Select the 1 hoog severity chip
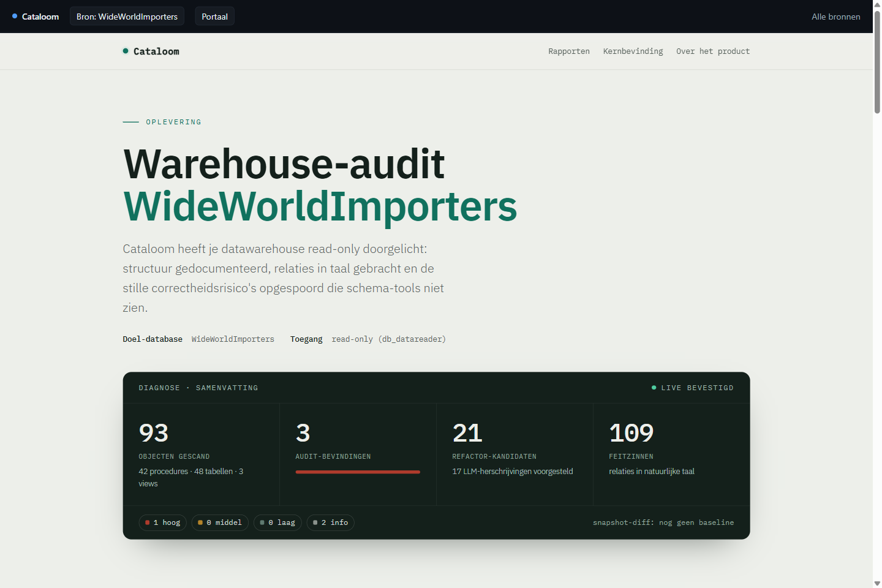 pyautogui.click(x=162, y=522)
